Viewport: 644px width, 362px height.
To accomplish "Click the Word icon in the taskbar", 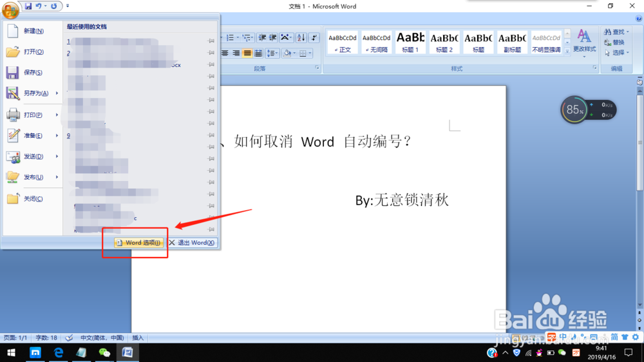I will click(128, 352).
